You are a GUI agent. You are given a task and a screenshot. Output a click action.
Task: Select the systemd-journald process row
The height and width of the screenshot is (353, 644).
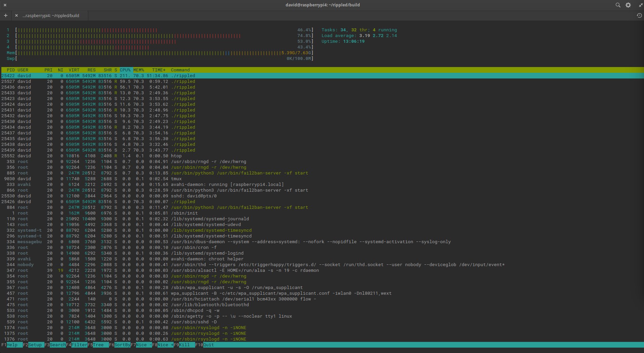(322, 219)
